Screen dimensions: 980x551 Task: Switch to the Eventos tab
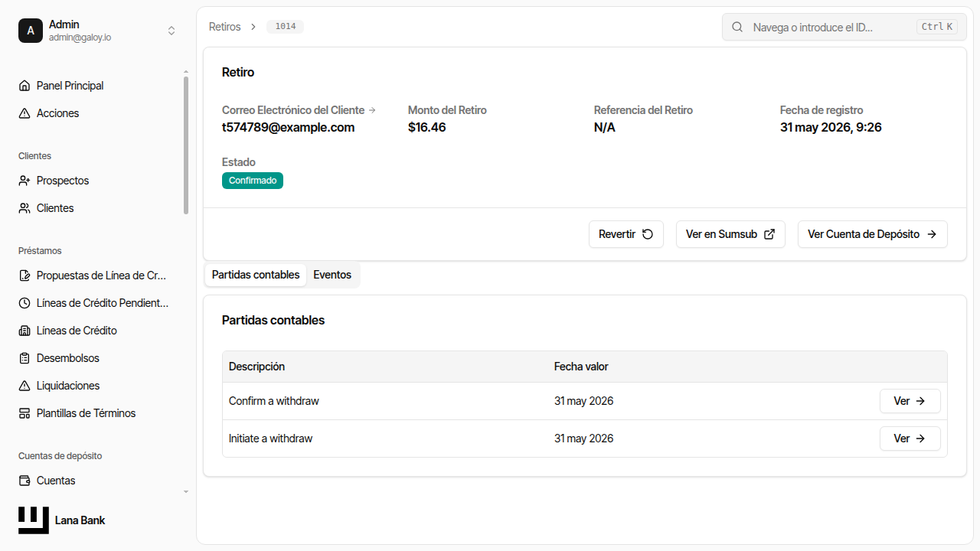[332, 275]
